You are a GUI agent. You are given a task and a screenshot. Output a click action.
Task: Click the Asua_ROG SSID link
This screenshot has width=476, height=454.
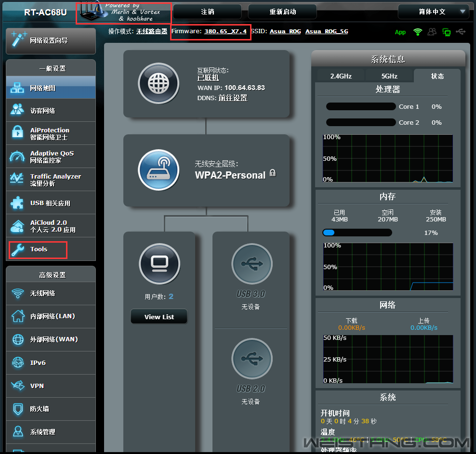pos(285,31)
